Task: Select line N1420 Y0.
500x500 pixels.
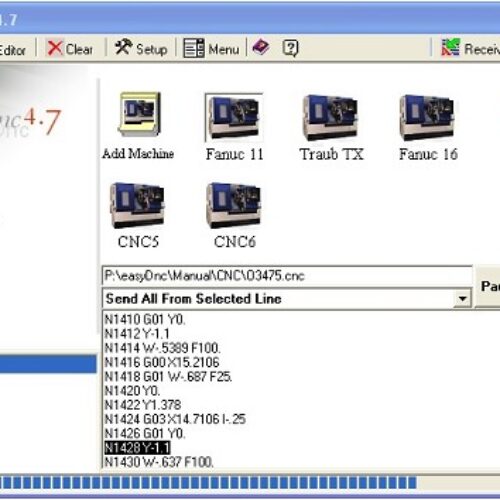Action: [x=132, y=391]
